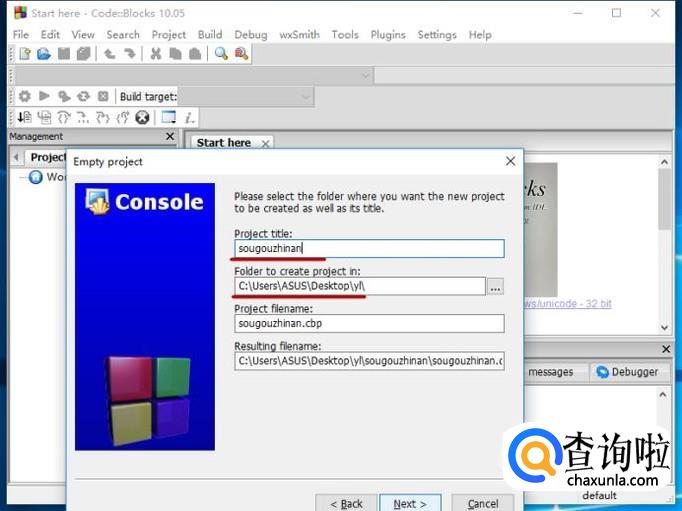Screen dimensions: 682x511
Task: Open the Search menu
Action: pos(123,35)
